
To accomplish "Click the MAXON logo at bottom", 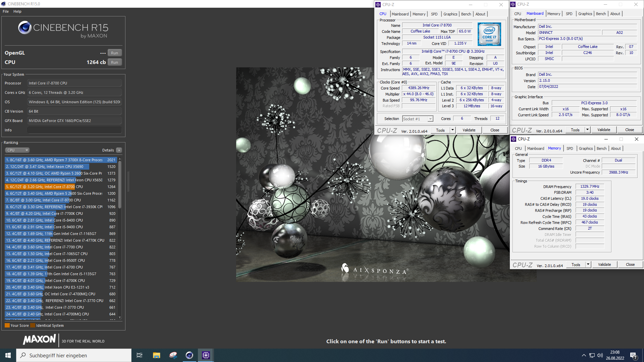I will pyautogui.click(x=39, y=340).
